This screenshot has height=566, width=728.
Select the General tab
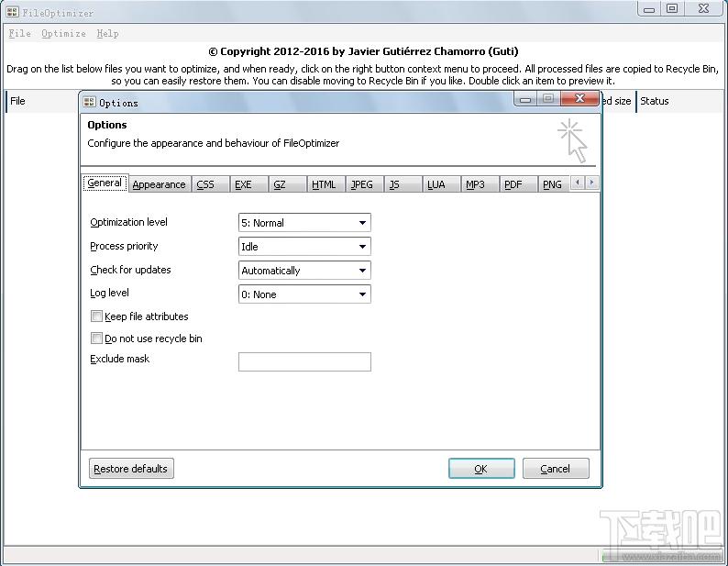(105, 183)
